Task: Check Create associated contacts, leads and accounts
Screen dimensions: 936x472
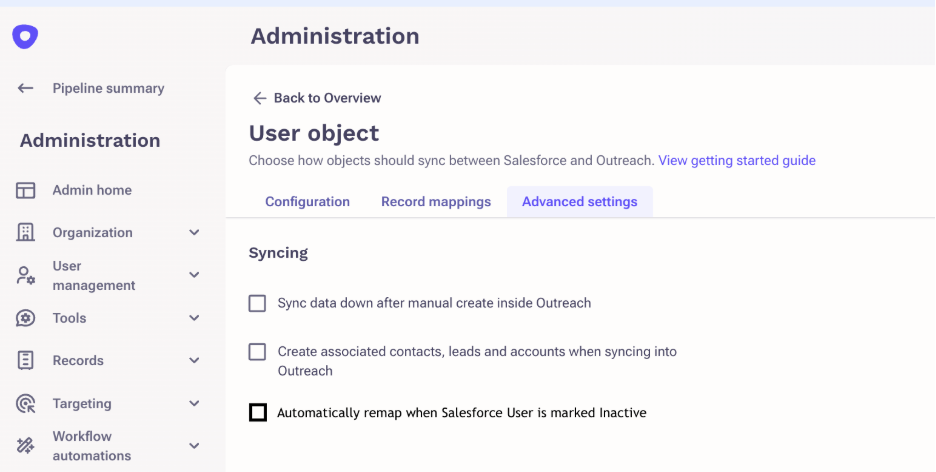Action: point(257,352)
